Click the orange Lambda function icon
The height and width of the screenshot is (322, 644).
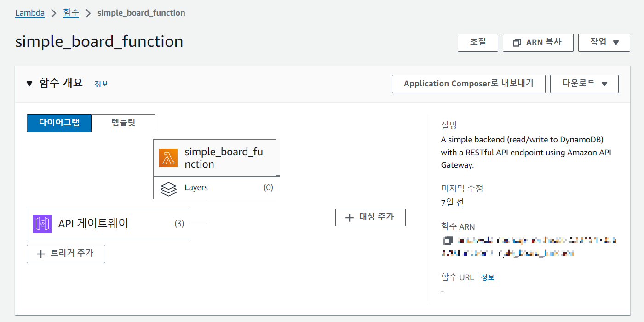pyautogui.click(x=168, y=158)
